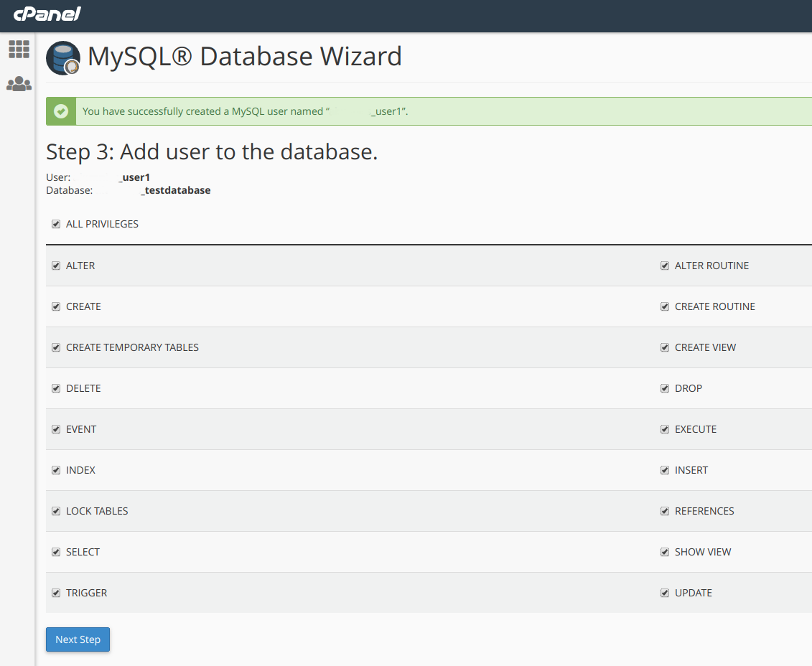Click the Next Step button

coord(78,639)
